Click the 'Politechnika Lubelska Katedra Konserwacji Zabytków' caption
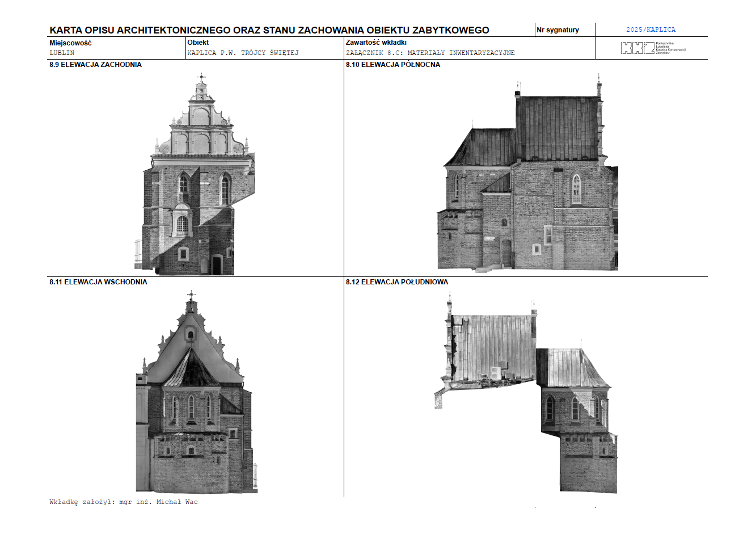Viewport: 756px width, 533px height. click(x=670, y=48)
